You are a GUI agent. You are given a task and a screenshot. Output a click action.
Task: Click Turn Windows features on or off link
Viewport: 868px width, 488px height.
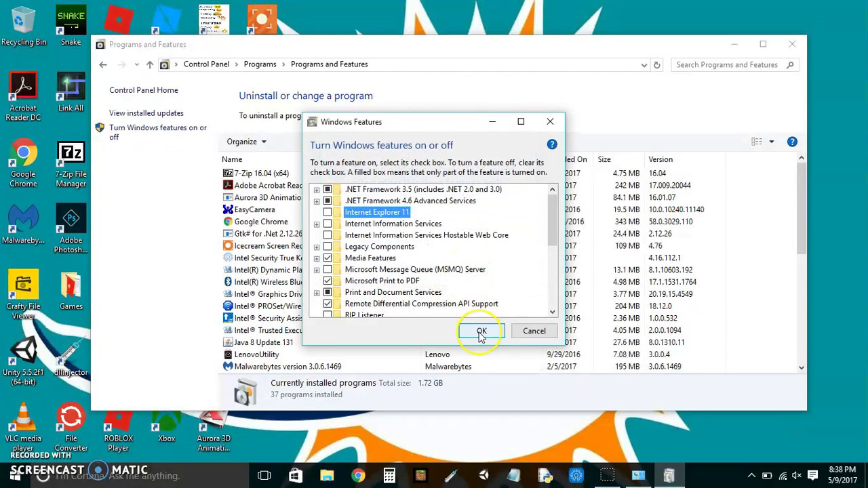158,132
